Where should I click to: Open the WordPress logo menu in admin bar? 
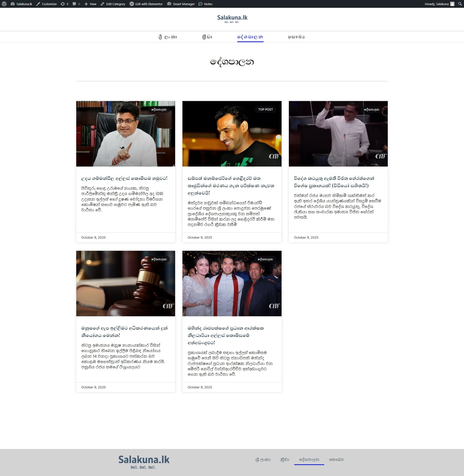4,4
